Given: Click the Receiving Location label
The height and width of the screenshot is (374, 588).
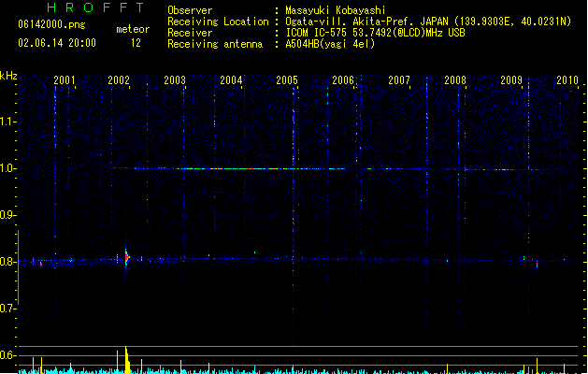Looking at the screenshot, I should click(x=218, y=22).
